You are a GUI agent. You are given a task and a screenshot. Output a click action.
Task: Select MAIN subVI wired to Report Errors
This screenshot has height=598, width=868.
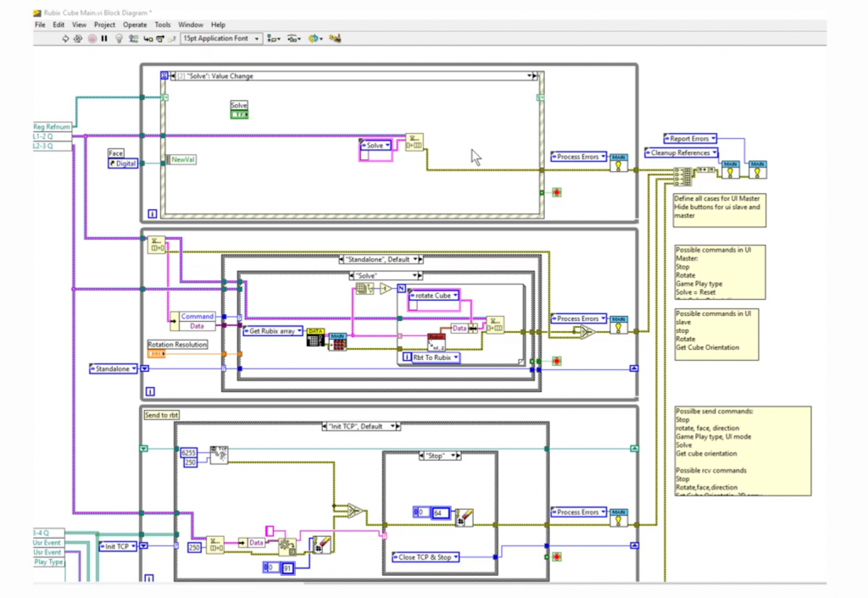pos(757,169)
